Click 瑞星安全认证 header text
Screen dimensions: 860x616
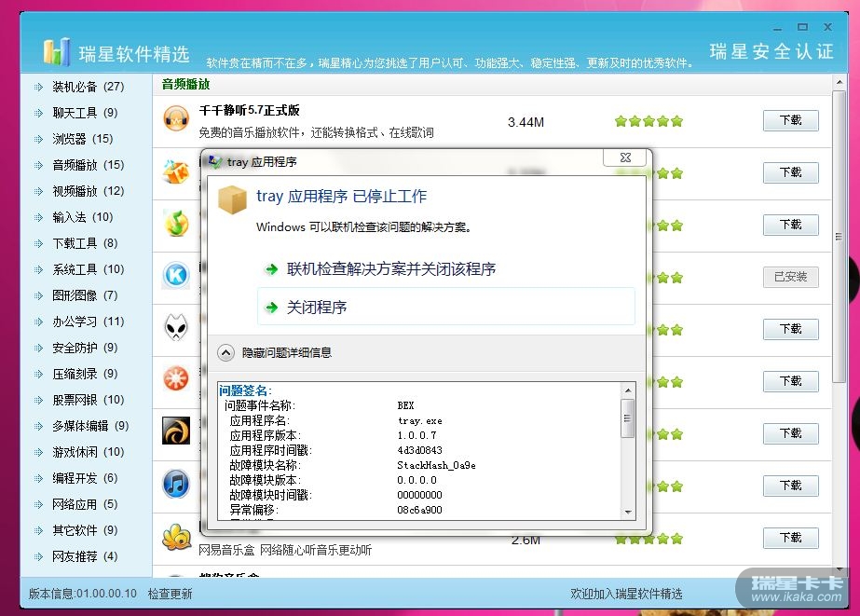(771, 51)
